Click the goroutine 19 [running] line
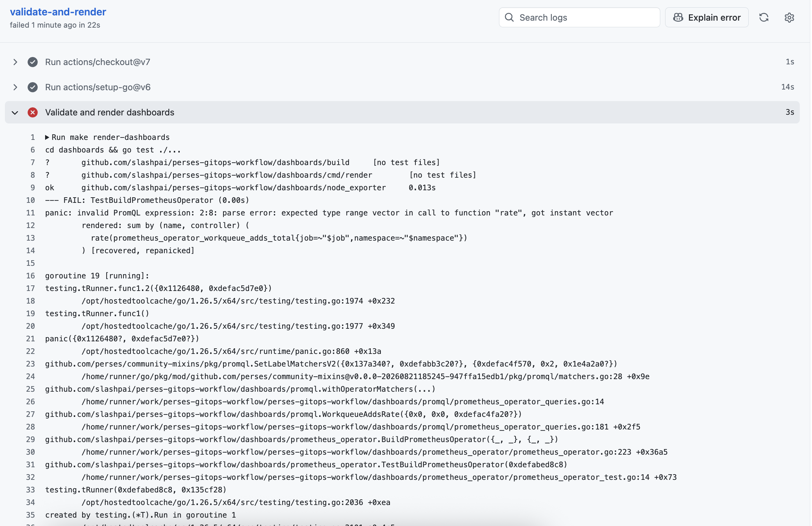Viewport: 812px width, 526px height. click(97, 276)
